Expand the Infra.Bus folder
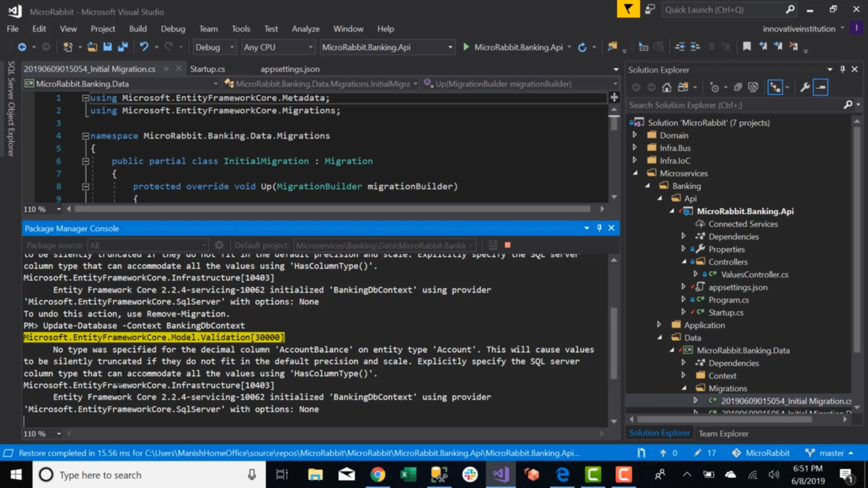The image size is (868, 488). click(x=635, y=148)
